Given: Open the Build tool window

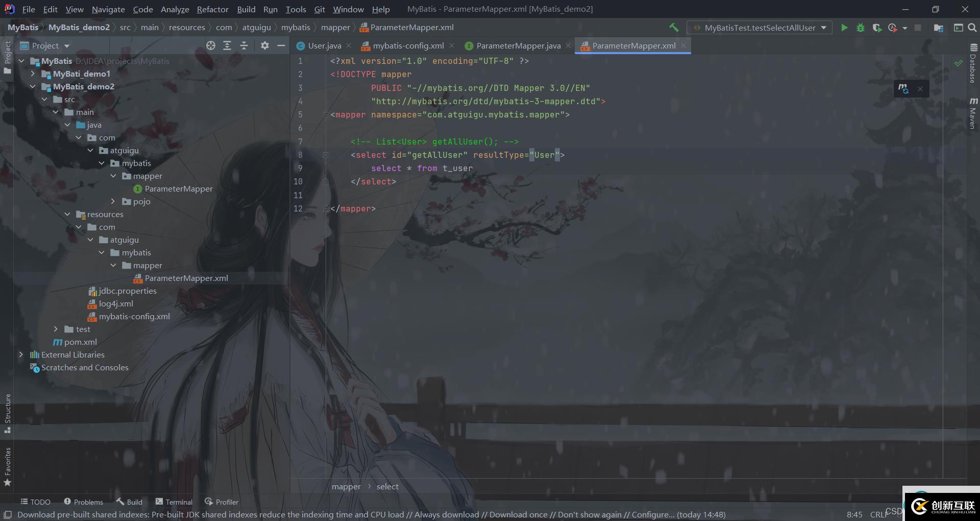Looking at the screenshot, I should (x=129, y=502).
